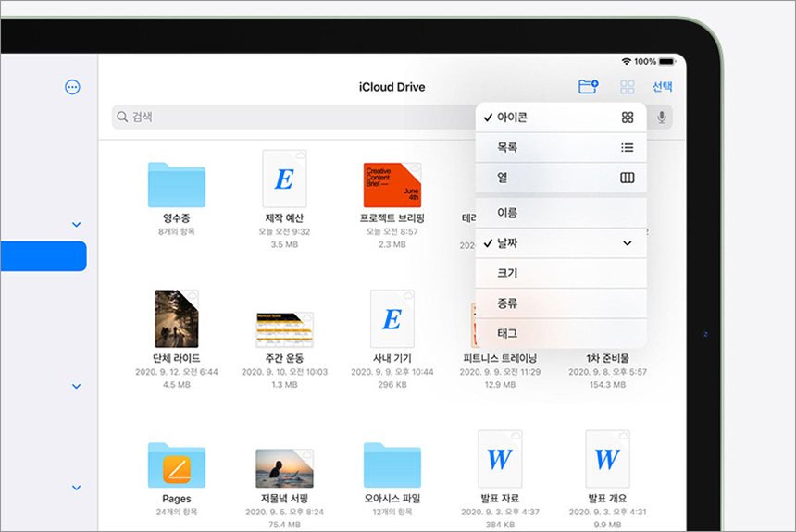Collapse the second sidebar section chevron

pos(77,387)
